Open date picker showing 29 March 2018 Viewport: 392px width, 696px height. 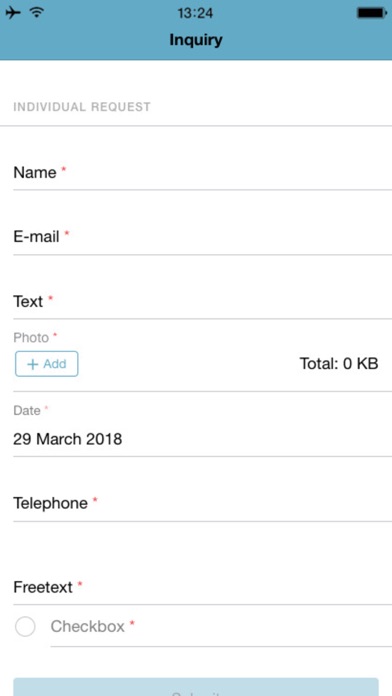click(202, 439)
